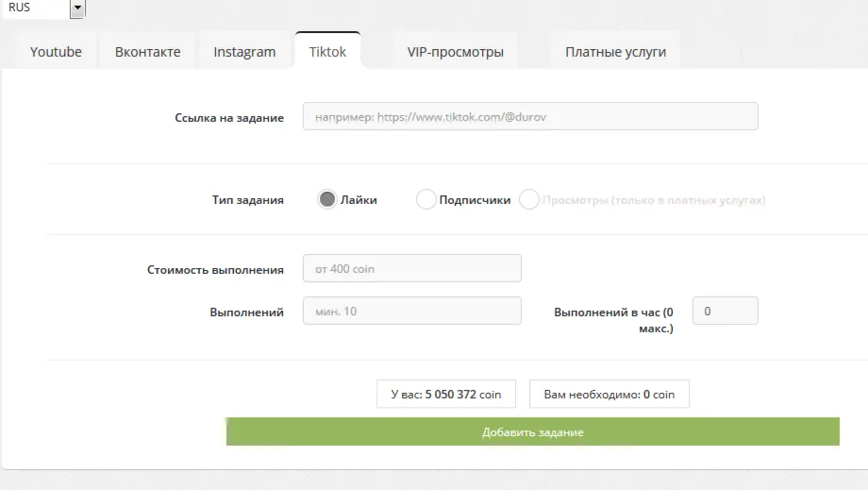Go to the VIP-просмотры tab
This screenshot has width=868, height=490.
tap(456, 52)
